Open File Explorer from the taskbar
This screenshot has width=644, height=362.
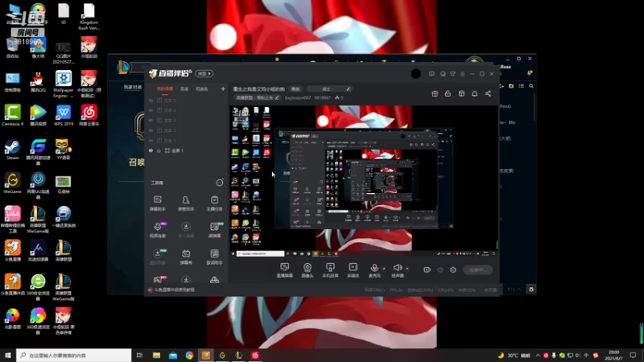point(156,355)
